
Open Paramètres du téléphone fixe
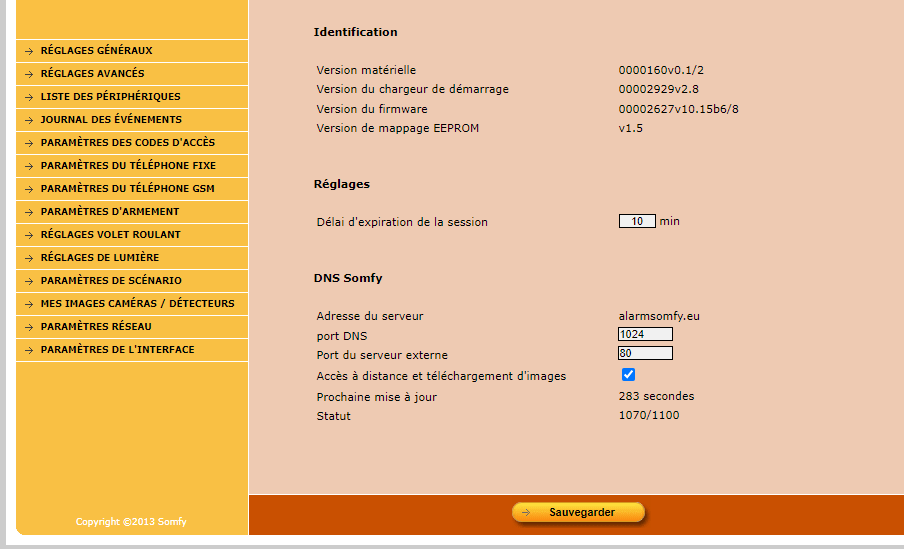click(132, 166)
